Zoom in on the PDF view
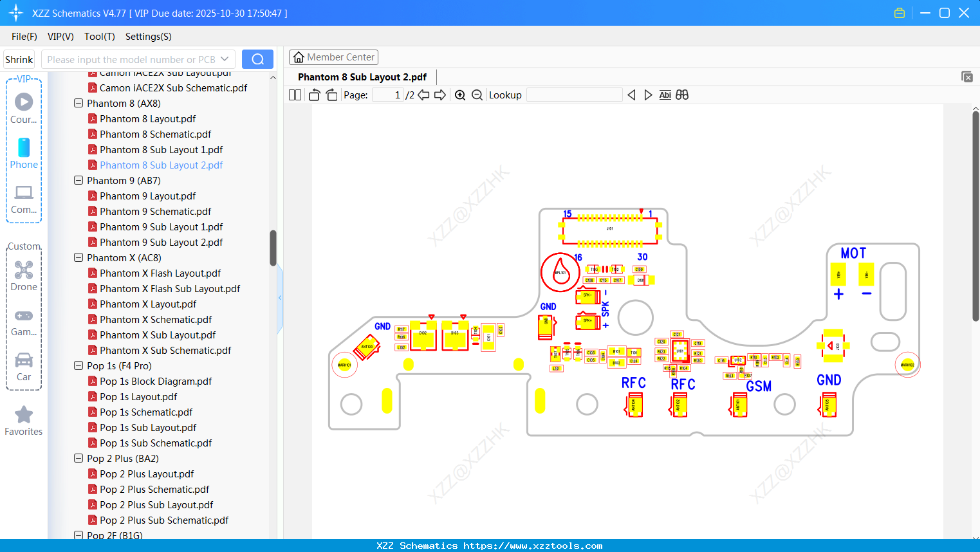980x552 pixels. [460, 95]
